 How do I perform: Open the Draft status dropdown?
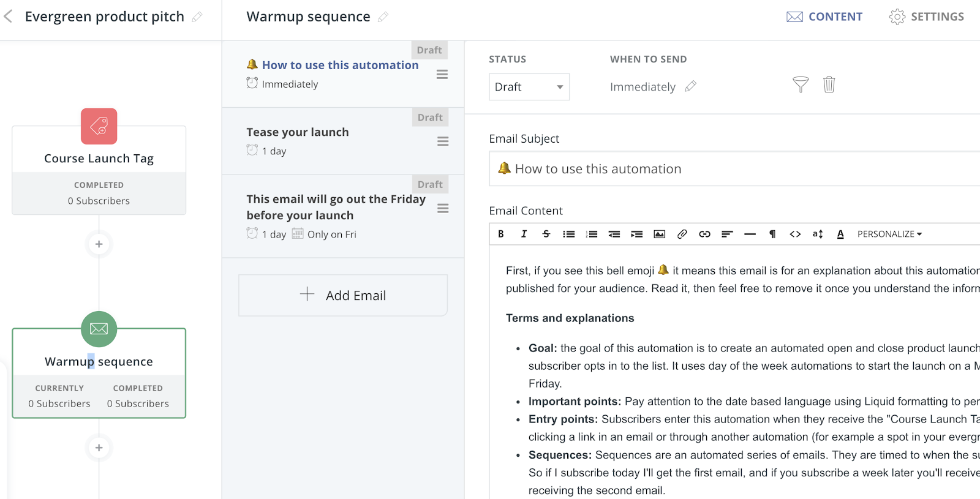(x=529, y=87)
